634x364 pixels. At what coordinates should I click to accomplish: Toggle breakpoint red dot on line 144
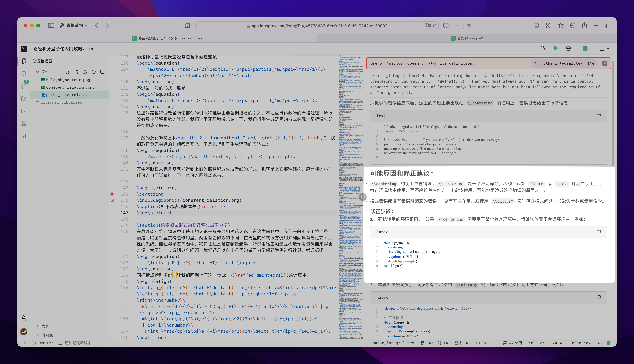(112, 194)
